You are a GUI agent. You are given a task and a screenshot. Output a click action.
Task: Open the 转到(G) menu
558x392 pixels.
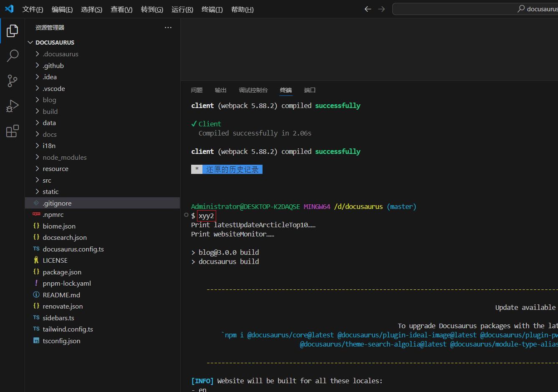[152, 9]
